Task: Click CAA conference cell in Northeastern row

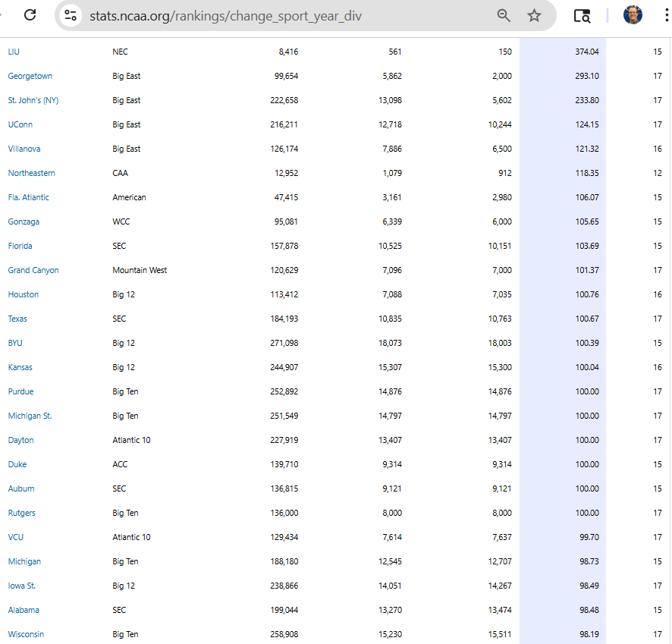Action: click(120, 173)
